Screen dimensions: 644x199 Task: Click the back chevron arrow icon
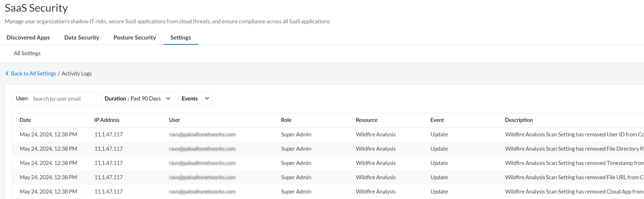click(7, 74)
